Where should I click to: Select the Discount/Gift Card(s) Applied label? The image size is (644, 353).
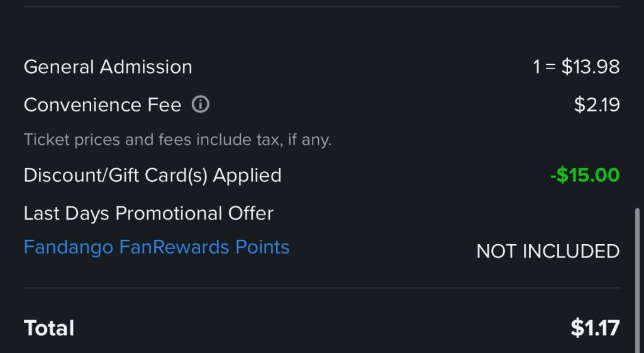(x=153, y=175)
